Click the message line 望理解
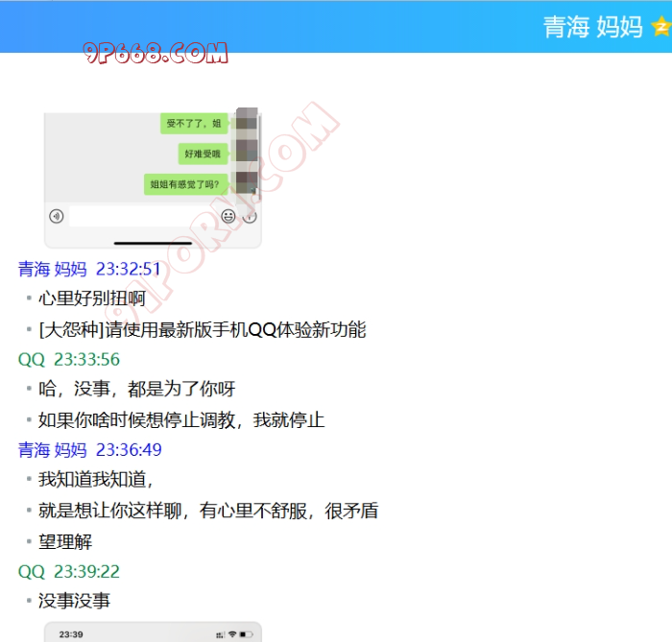This screenshot has height=642, width=672. [65, 541]
